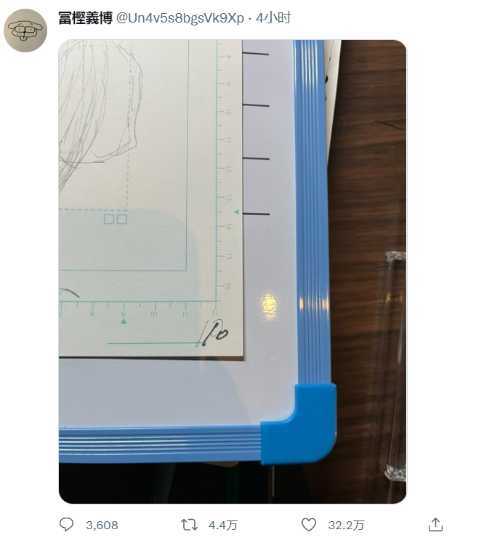The image size is (500, 543).
Task: Open the whiteboard photo attachment
Action: coord(232,272)
